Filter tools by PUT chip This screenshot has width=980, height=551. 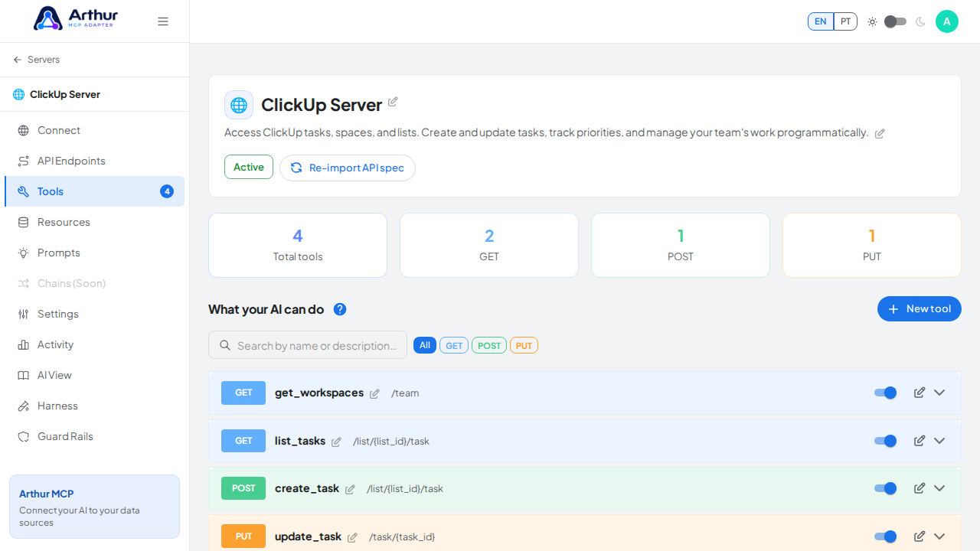pyautogui.click(x=524, y=345)
